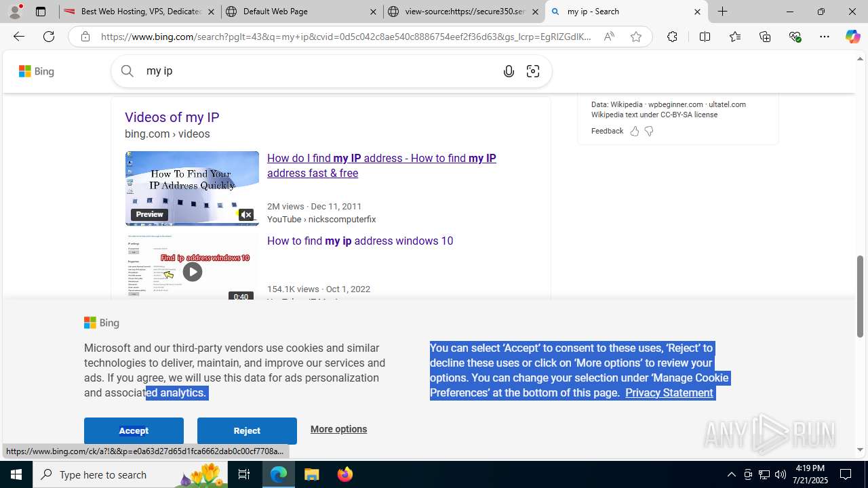The width and height of the screenshot is (868, 488).
Task: Open the Edge profile icon
Action: [x=15, y=12]
